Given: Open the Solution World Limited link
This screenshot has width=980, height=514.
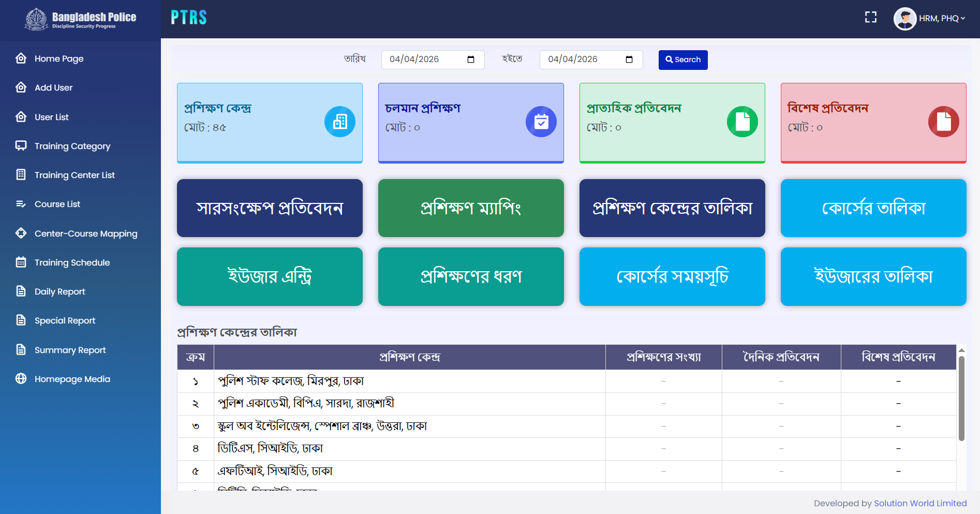Looking at the screenshot, I should click(x=920, y=503).
